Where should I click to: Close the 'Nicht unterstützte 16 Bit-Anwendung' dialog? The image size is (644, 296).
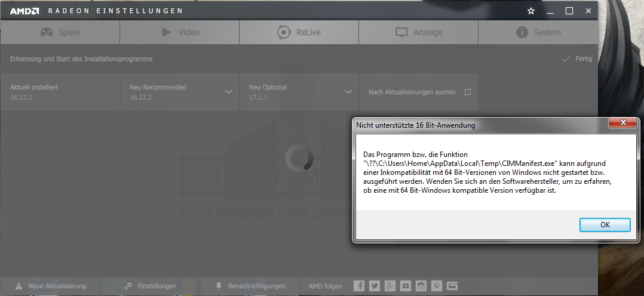click(x=622, y=122)
